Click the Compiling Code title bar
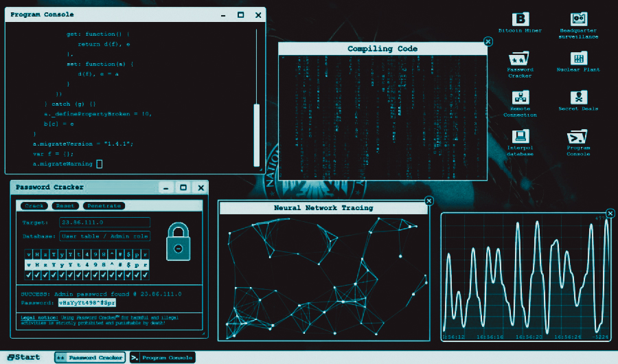 point(382,49)
